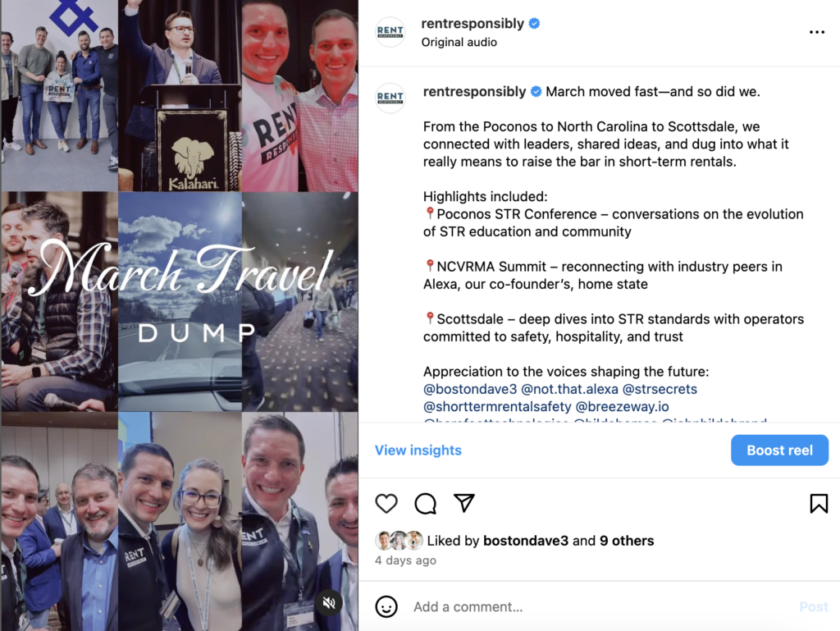Viewport: 840px width, 631px height.
Task: Open @shorttermrentalsafety profile link
Action: (x=497, y=406)
